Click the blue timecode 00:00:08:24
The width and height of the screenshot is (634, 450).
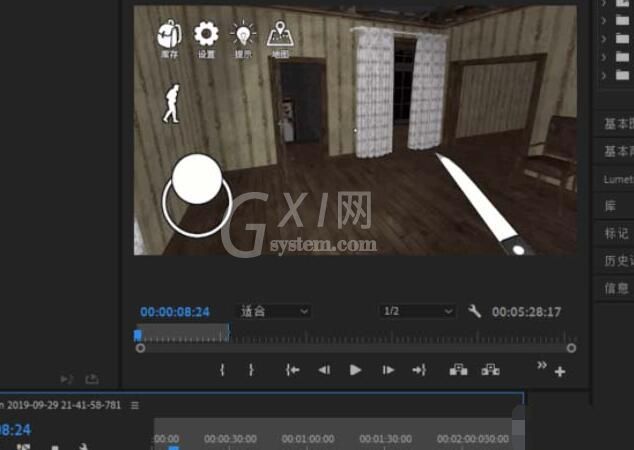[175, 312]
